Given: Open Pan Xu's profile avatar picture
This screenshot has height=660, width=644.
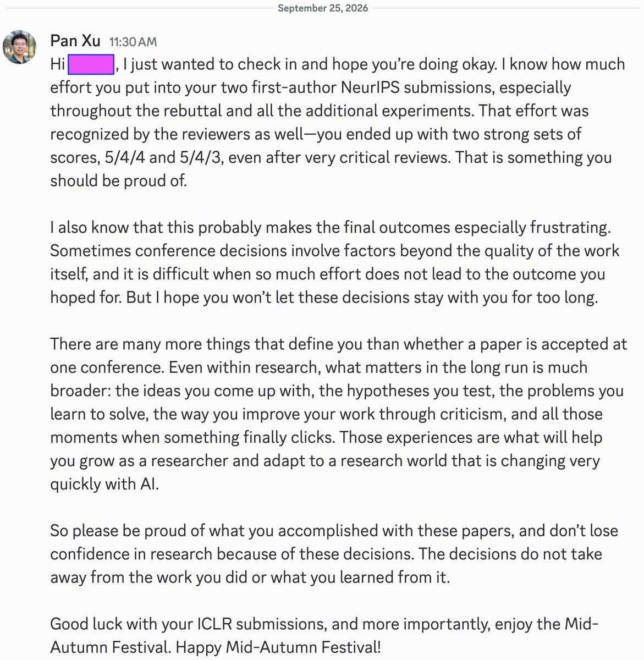Looking at the screenshot, I should point(21,48).
